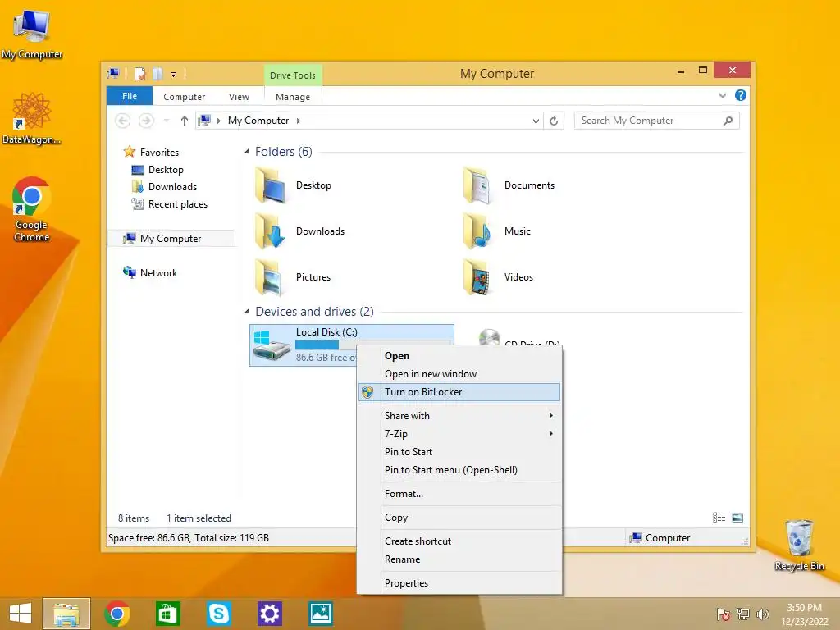
Task: Click the Recycle Bin desktop icon
Action: click(x=799, y=546)
